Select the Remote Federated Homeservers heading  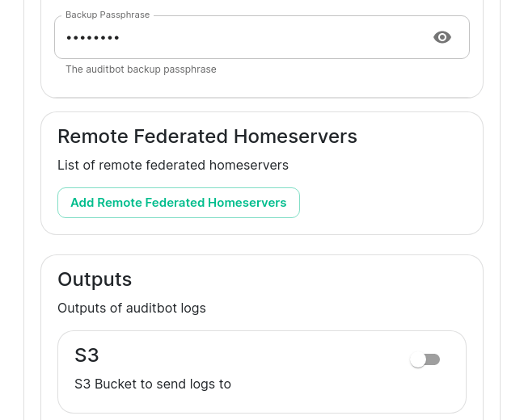[x=207, y=136]
